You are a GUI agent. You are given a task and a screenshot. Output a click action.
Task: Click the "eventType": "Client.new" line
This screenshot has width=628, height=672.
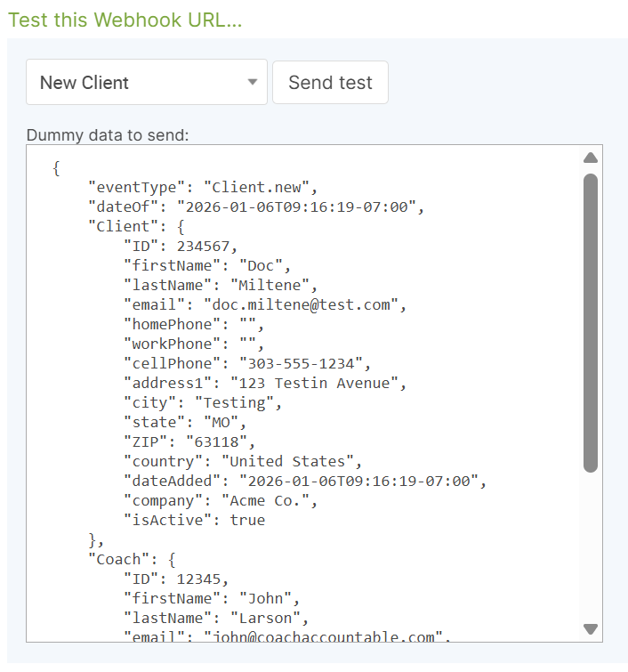coord(203,187)
